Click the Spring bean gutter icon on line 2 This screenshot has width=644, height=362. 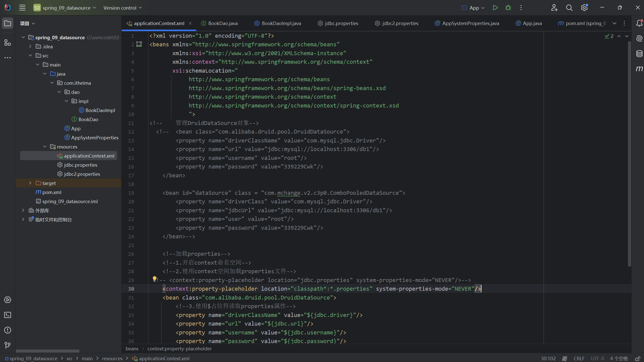139,44
